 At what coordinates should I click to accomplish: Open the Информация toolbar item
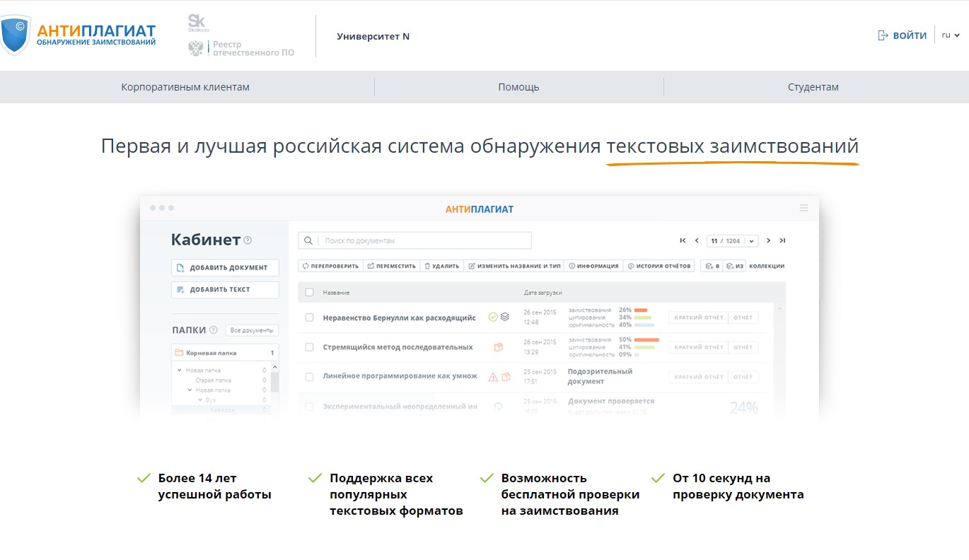coord(594,266)
